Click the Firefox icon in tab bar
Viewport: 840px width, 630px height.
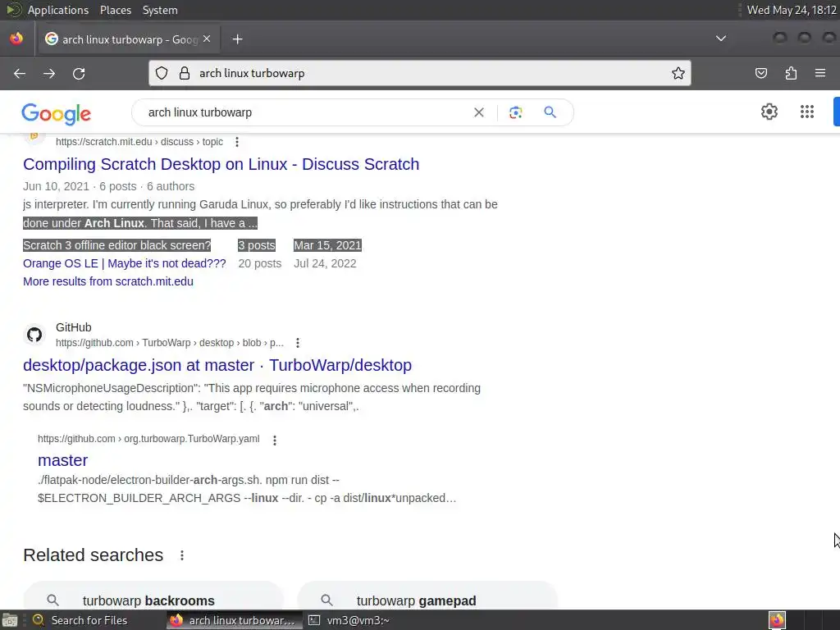pos(16,39)
